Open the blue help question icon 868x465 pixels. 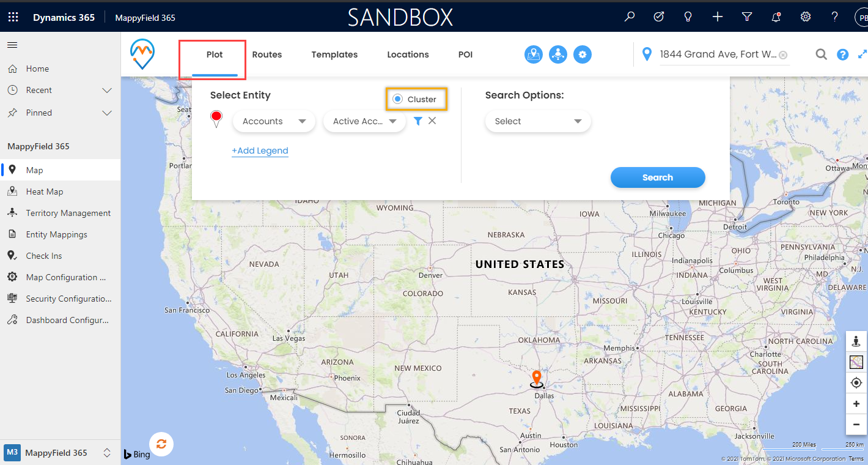843,54
